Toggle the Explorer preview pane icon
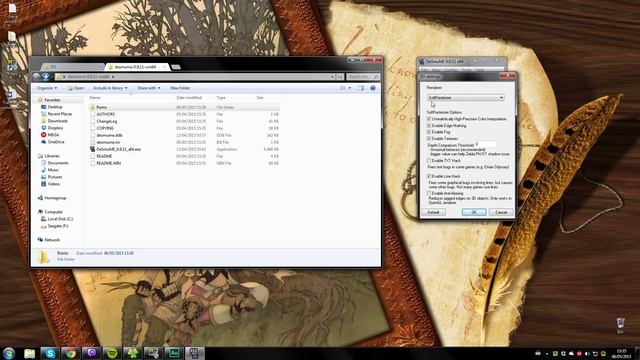Viewport: 640px width, 360px height. [x=361, y=88]
